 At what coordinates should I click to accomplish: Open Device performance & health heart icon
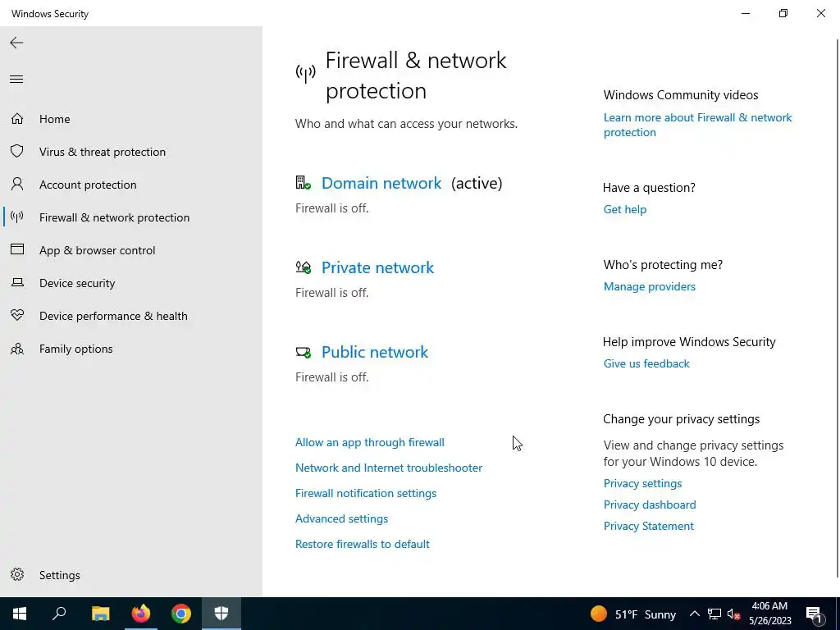click(17, 316)
